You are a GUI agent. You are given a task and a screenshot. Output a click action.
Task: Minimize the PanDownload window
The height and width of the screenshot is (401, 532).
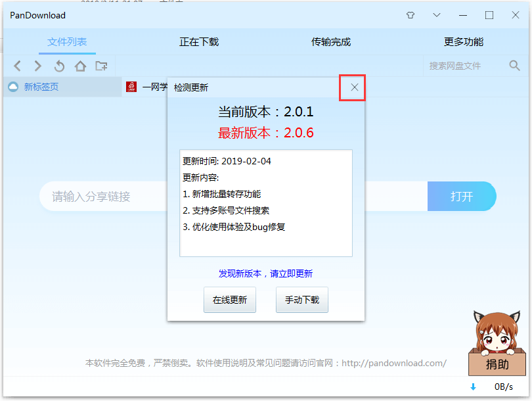click(x=463, y=15)
